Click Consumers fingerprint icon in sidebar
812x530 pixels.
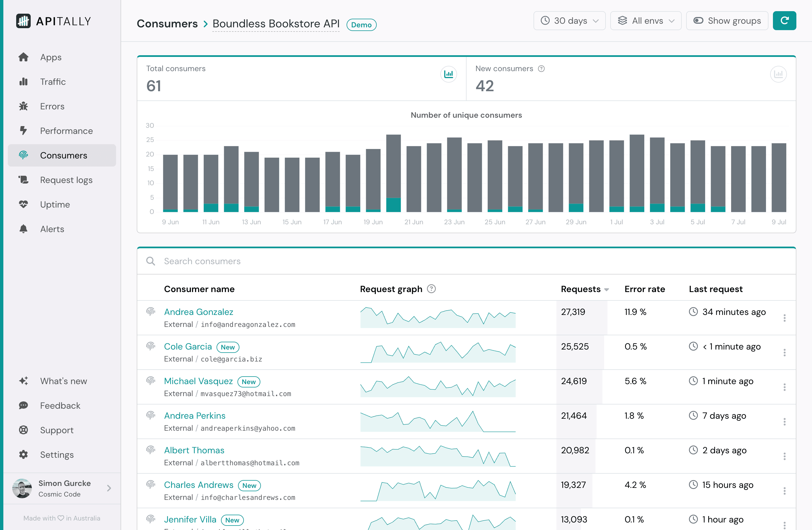click(x=23, y=155)
